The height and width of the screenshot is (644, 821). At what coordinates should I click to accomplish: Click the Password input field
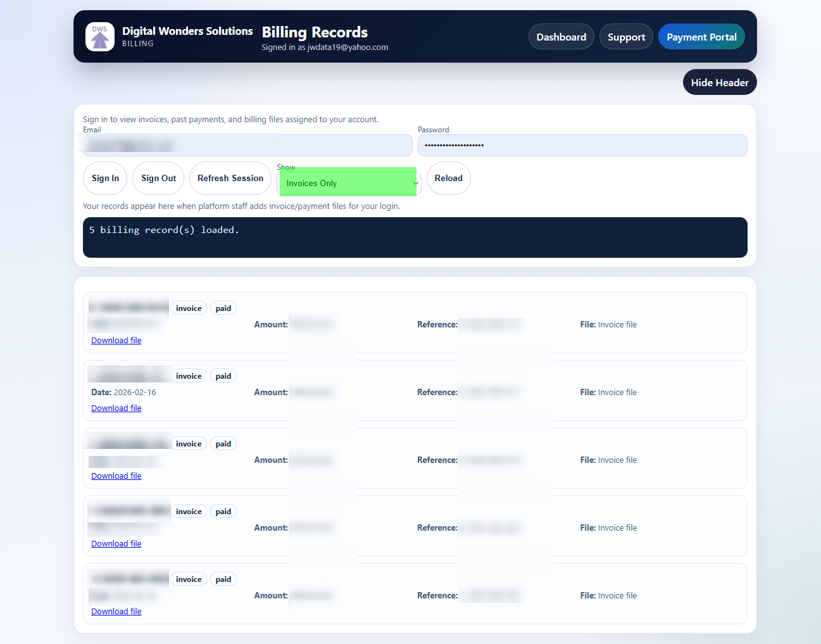tap(581, 145)
